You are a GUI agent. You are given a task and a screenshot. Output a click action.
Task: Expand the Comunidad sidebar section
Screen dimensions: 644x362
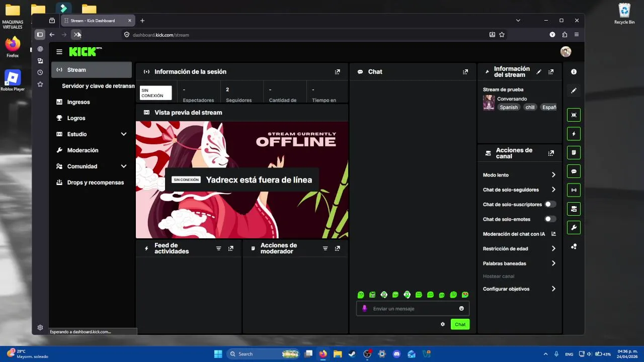124,166
